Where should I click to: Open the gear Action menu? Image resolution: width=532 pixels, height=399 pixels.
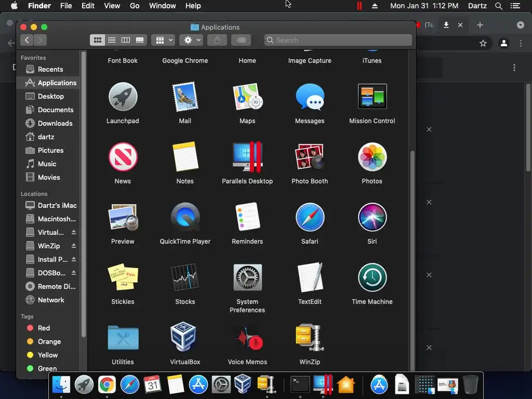191,40
